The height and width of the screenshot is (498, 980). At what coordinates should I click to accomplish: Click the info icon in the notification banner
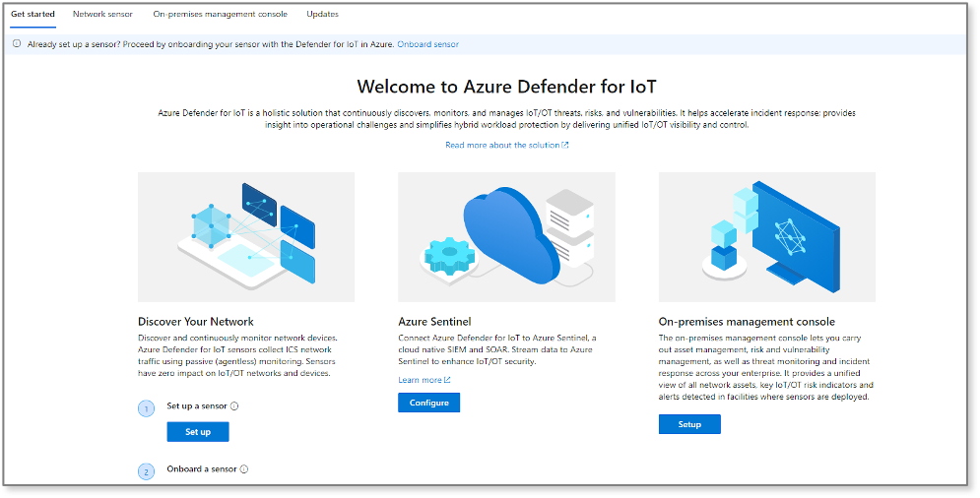[x=17, y=44]
